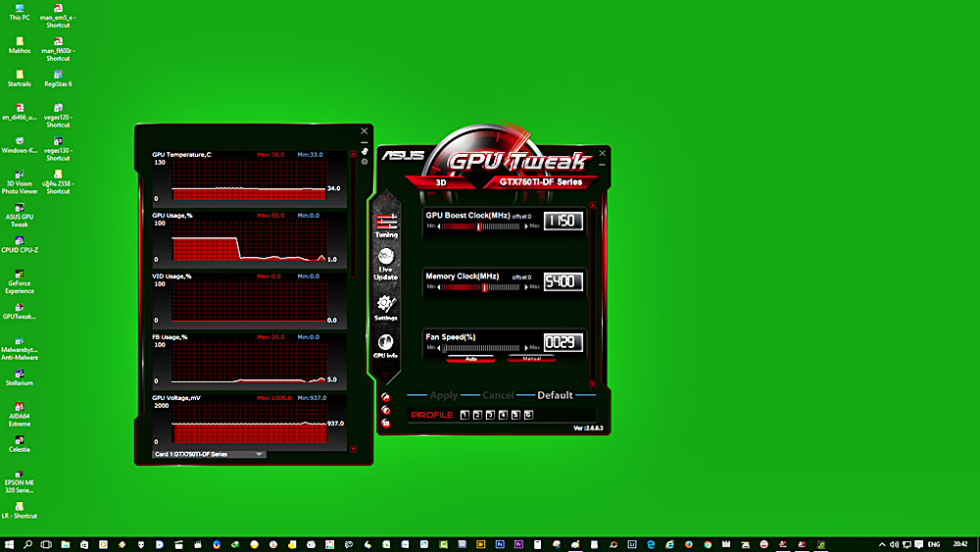Open the Card 1 GTX750TI-DF Series dropdown

[209, 455]
